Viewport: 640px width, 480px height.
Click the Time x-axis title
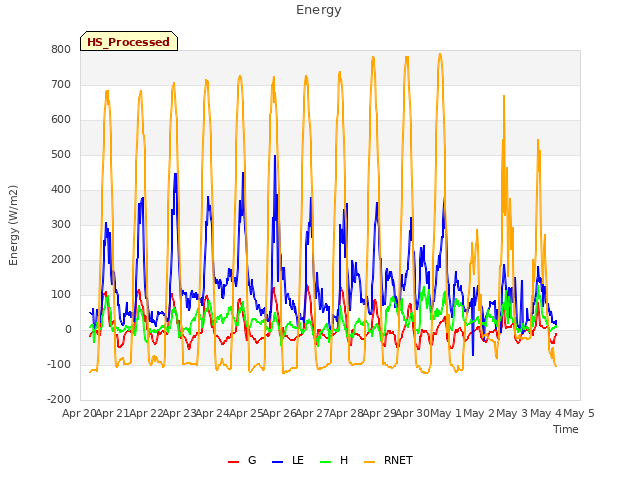click(x=566, y=429)
